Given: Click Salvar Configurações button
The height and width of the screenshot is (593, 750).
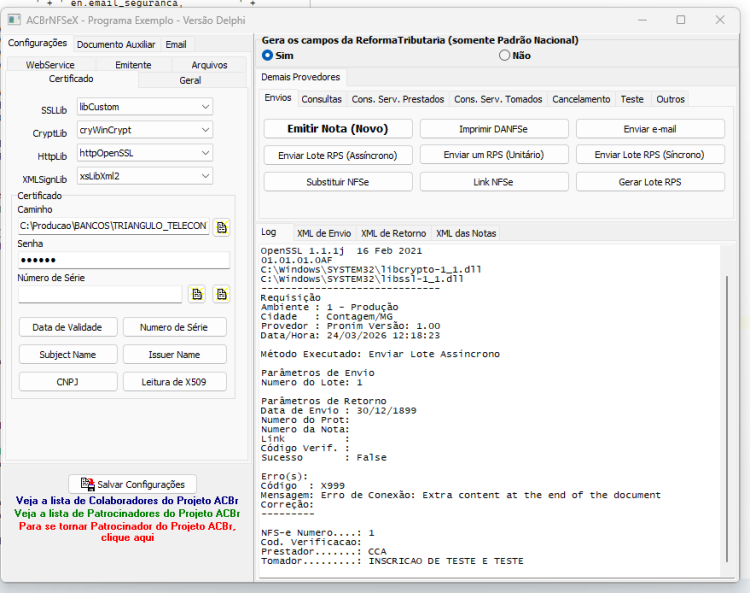Looking at the screenshot, I should pos(132,484).
